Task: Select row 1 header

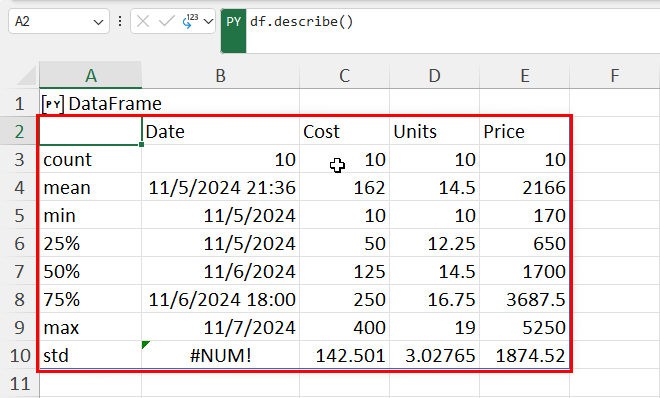Action: click(x=19, y=103)
